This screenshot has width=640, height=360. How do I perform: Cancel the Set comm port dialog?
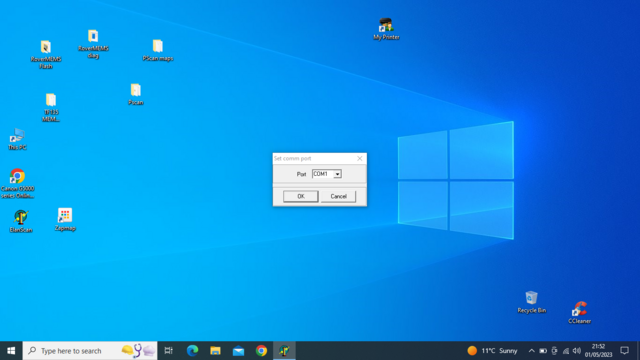coord(338,196)
